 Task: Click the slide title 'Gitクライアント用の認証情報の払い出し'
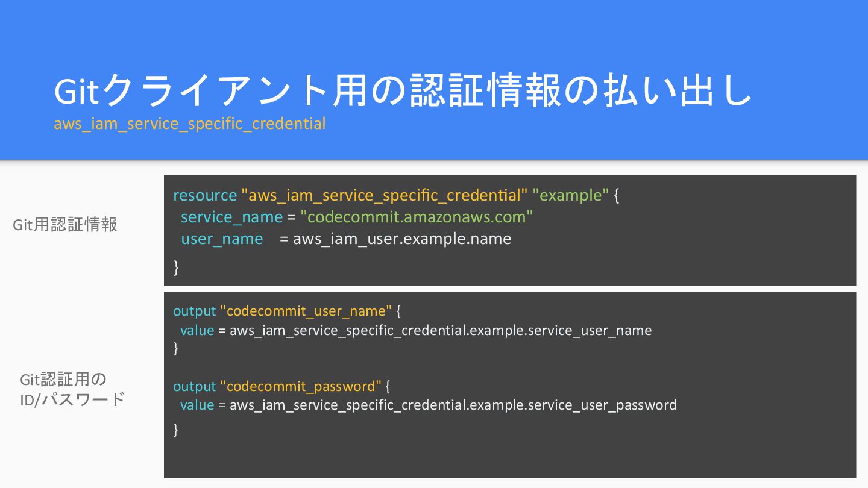[403, 91]
